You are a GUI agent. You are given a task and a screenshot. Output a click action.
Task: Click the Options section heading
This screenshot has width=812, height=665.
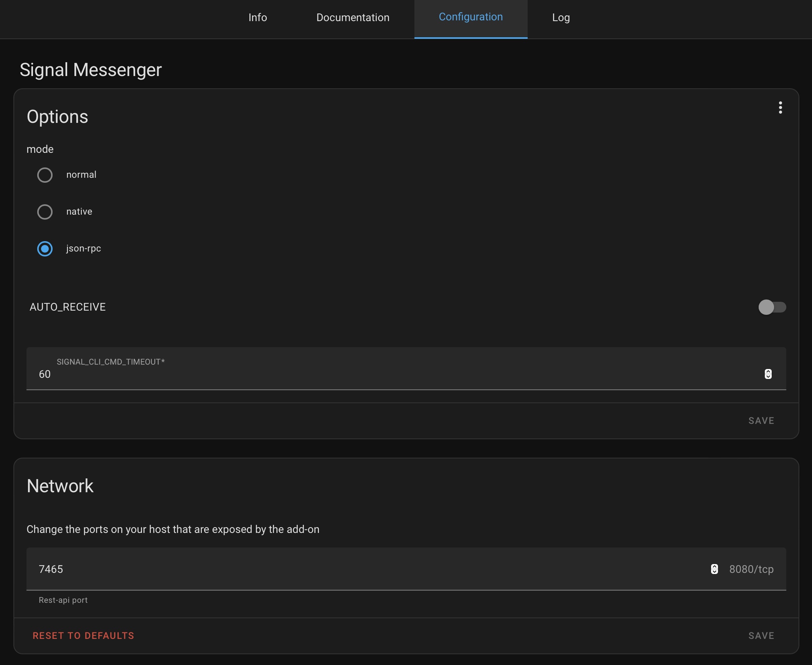pyautogui.click(x=57, y=116)
